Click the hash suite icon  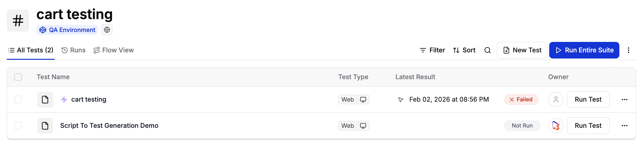(18, 21)
